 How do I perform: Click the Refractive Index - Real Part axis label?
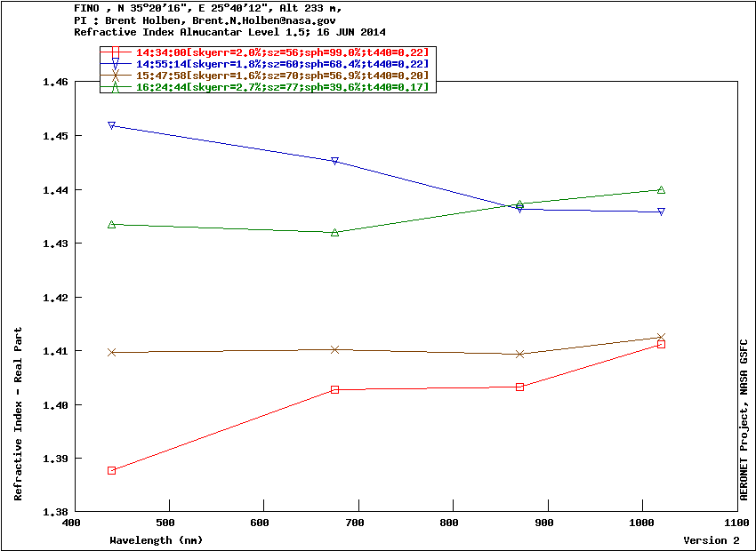tap(19, 414)
